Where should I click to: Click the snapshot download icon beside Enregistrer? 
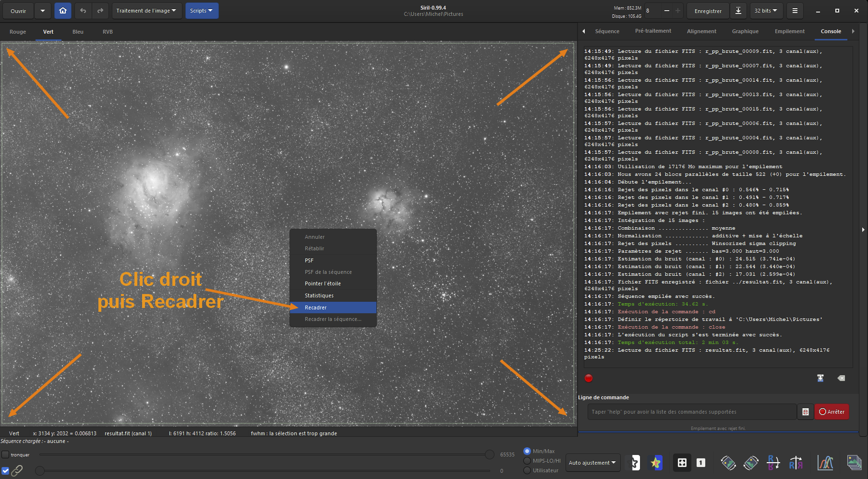tap(738, 11)
